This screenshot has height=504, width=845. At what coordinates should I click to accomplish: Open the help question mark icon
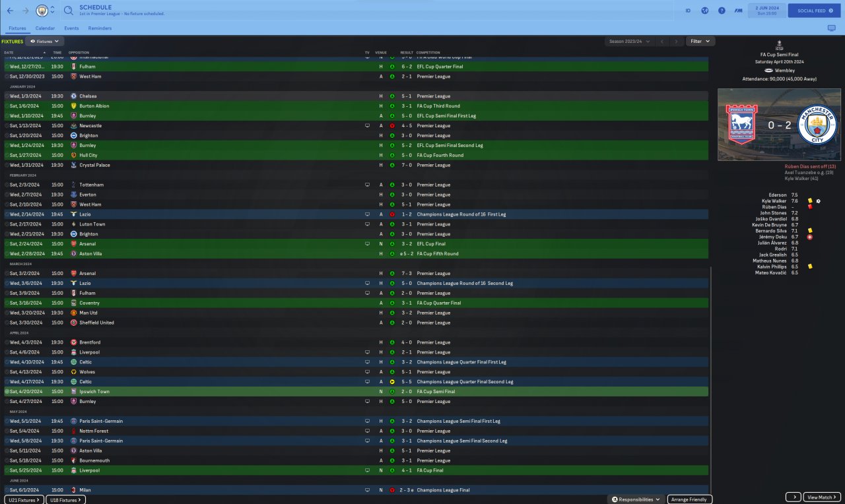coord(722,11)
